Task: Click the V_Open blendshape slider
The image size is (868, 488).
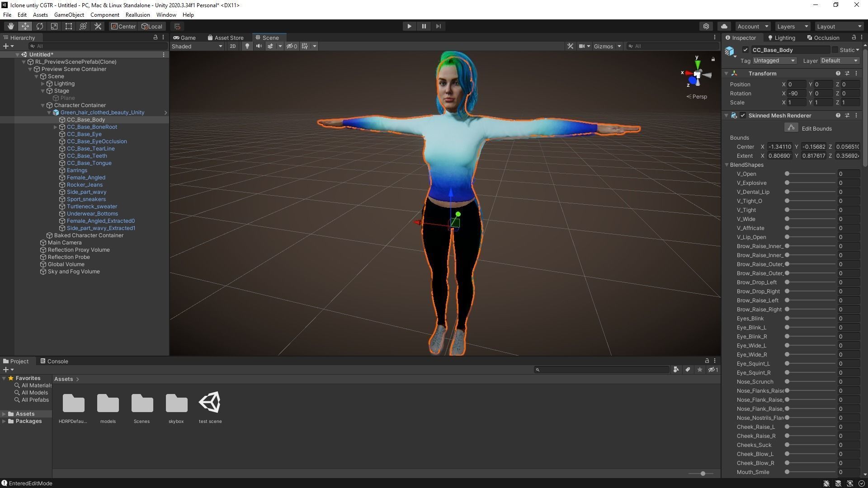Action: tap(810, 174)
